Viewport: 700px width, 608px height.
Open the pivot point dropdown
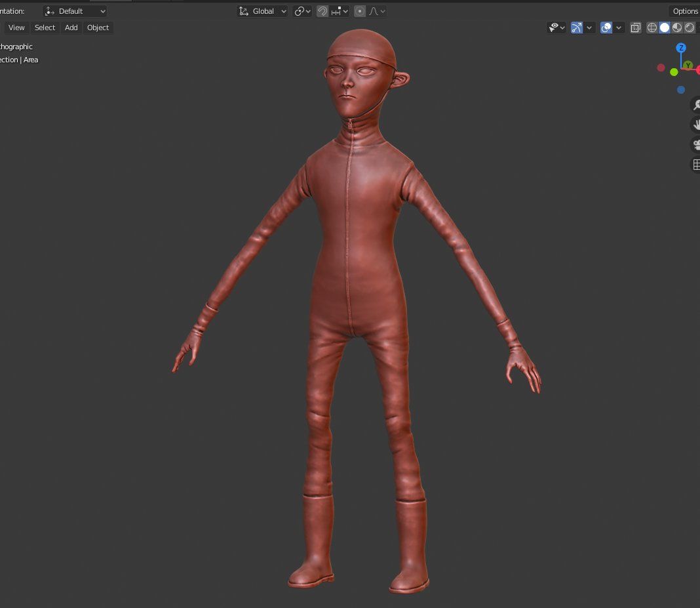[x=302, y=11]
